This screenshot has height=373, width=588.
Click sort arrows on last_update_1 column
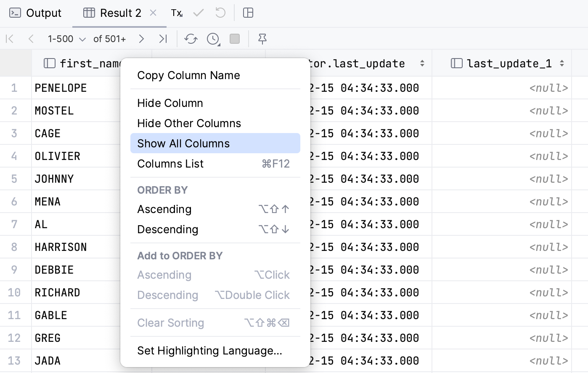coord(562,64)
